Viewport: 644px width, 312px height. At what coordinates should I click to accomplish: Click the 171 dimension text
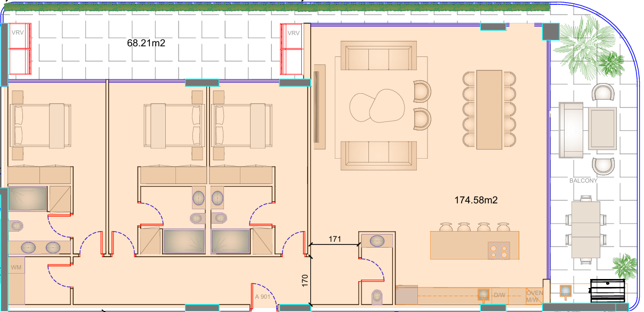tap(334, 239)
